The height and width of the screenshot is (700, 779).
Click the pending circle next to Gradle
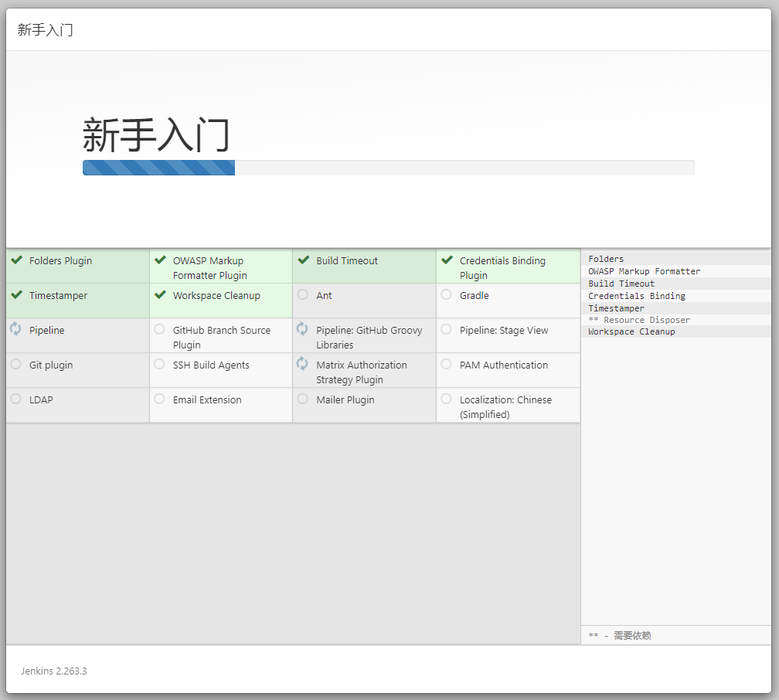(446, 294)
